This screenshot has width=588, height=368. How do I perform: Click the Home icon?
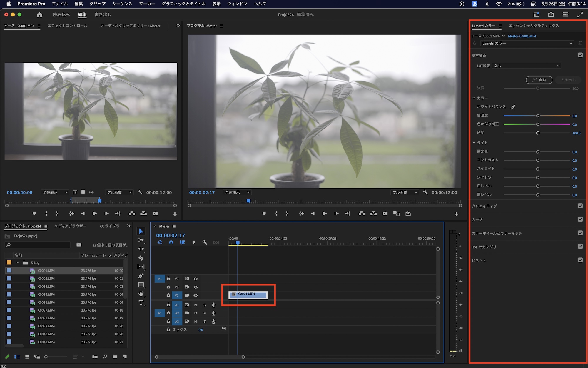pos(40,15)
